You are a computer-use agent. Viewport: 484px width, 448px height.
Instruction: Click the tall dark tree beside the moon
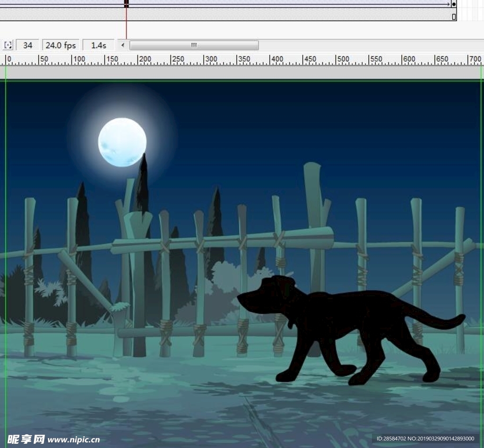(x=142, y=184)
